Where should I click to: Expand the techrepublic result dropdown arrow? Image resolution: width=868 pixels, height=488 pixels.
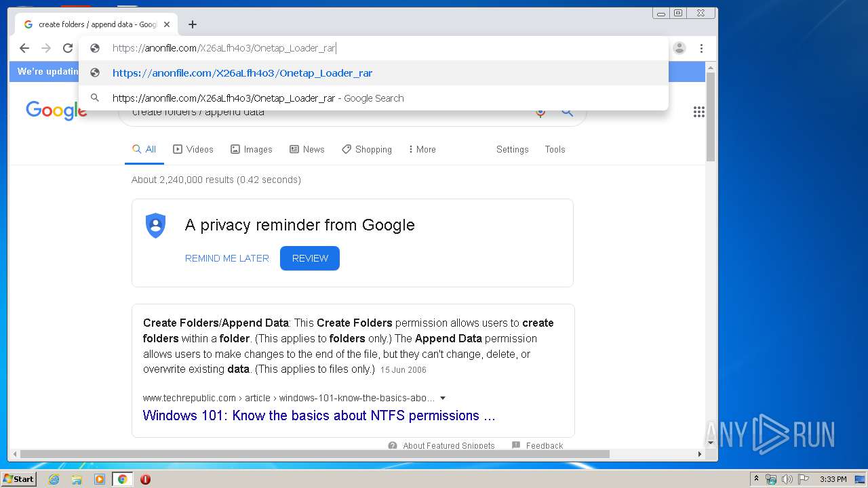pos(443,398)
